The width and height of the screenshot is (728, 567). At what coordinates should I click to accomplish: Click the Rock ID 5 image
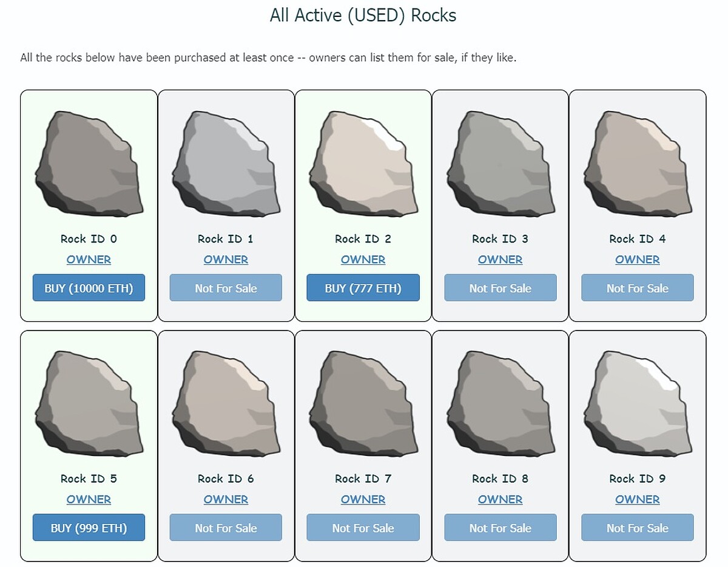[x=89, y=403]
